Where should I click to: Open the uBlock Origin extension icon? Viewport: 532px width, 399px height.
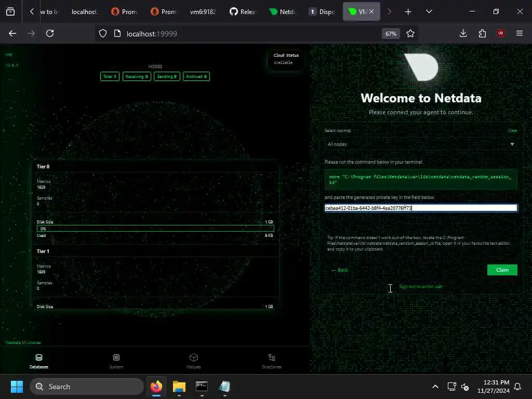tap(501, 33)
